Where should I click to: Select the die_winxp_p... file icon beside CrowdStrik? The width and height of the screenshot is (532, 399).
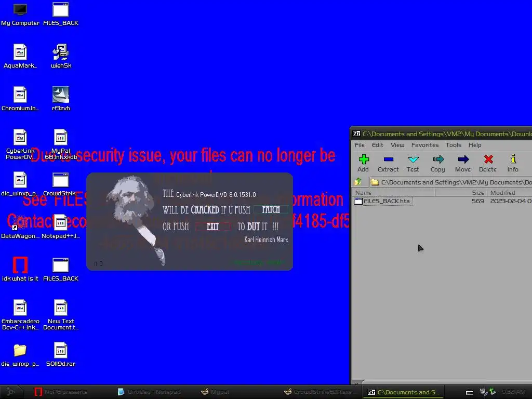tap(20, 184)
